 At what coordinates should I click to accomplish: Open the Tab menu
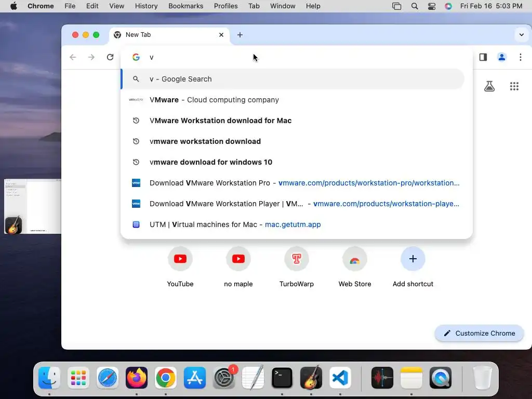254,6
